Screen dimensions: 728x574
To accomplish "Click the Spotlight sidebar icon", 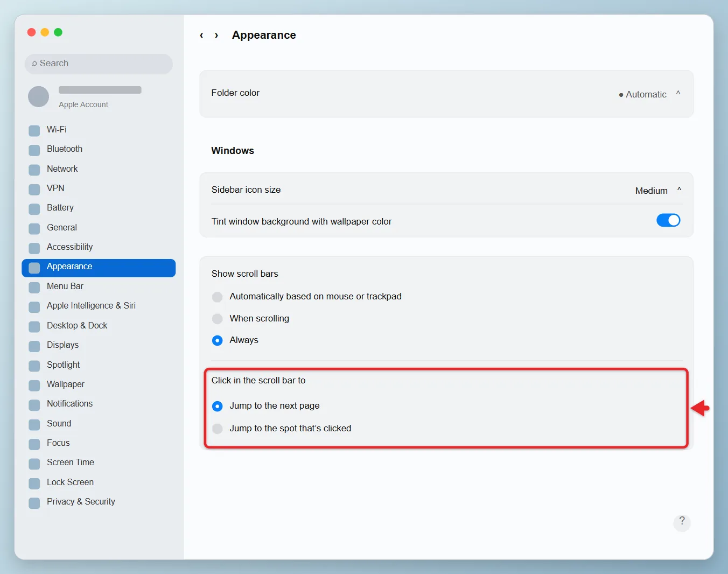I will pyautogui.click(x=34, y=366).
